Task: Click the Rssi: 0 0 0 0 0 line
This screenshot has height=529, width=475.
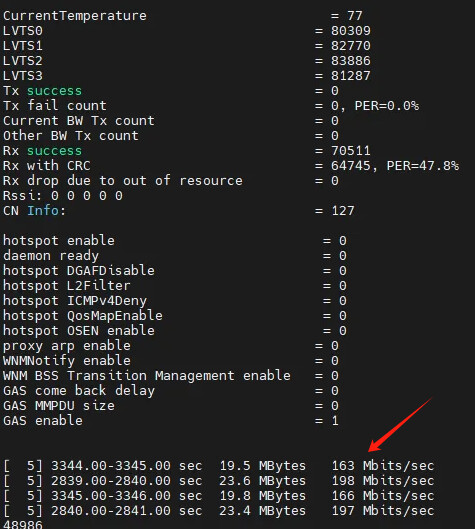Action: [63, 196]
